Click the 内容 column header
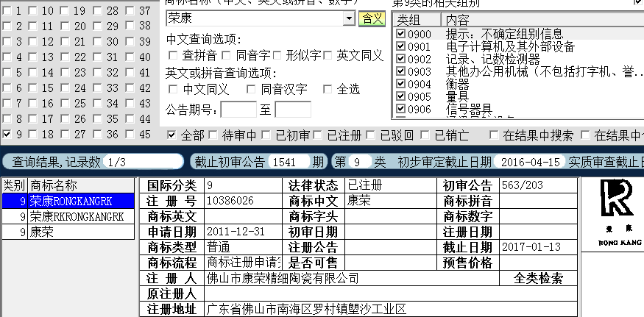644x317 pixels. 542,20
